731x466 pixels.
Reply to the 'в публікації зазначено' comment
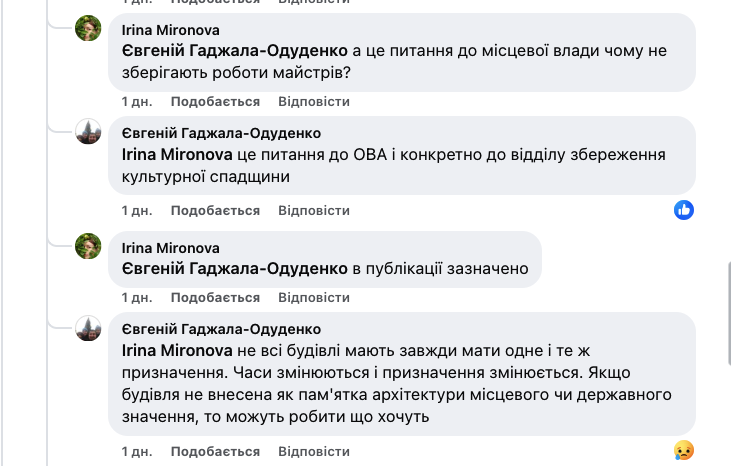click(314, 298)
